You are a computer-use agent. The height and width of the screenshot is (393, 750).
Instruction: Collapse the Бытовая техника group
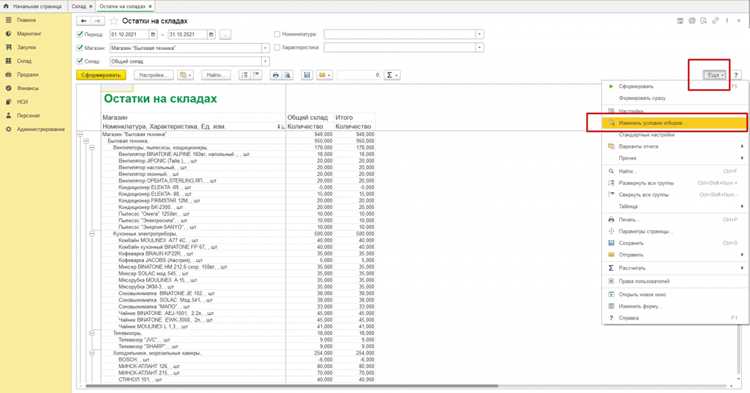86,141
